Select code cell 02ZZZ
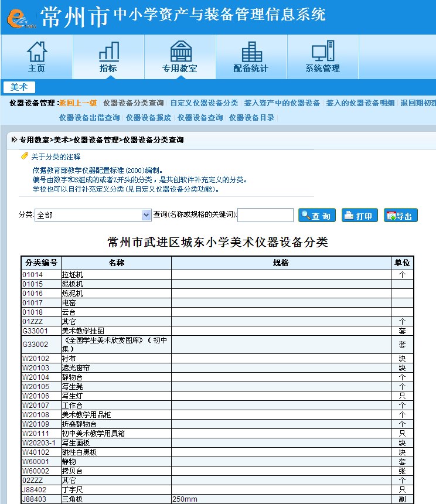436x504 pixels. click(42, 480)
